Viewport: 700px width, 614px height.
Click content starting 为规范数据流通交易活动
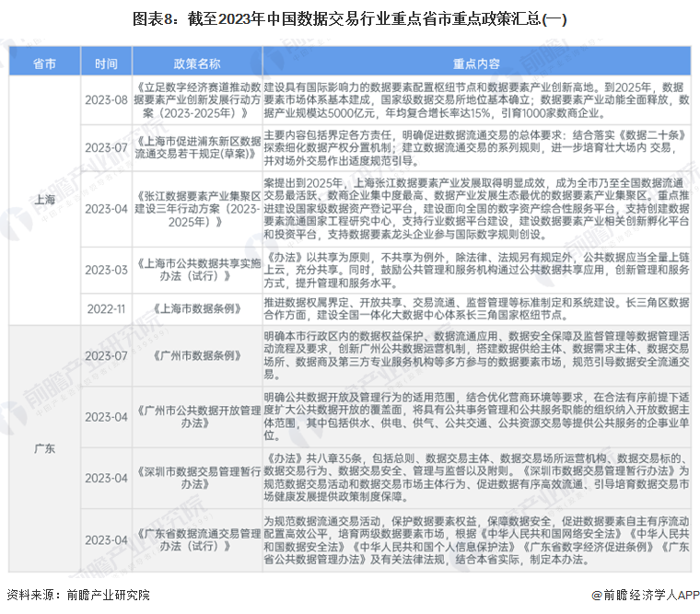click(x=476, y=540)
